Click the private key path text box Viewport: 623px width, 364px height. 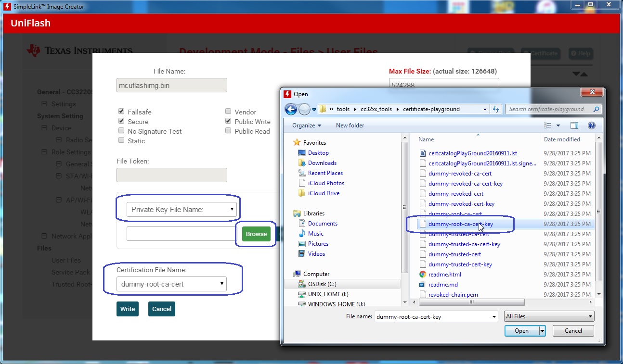click(x=181, y=234)
